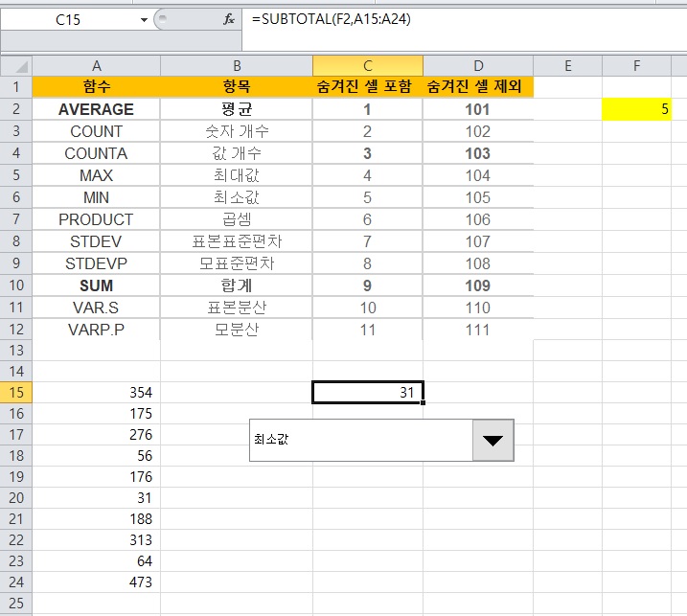Select the AVERAGE cell

coord(97,109)
